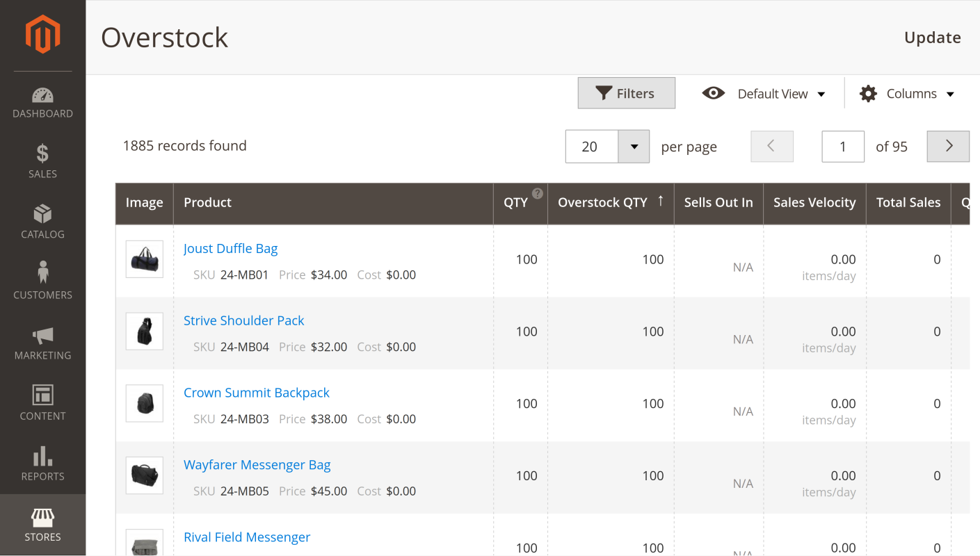This screenshot has width=980, height=556.
Task: Click the Strive Shoulder Pack thumbnail image
Action: click(x=145, y=332)
